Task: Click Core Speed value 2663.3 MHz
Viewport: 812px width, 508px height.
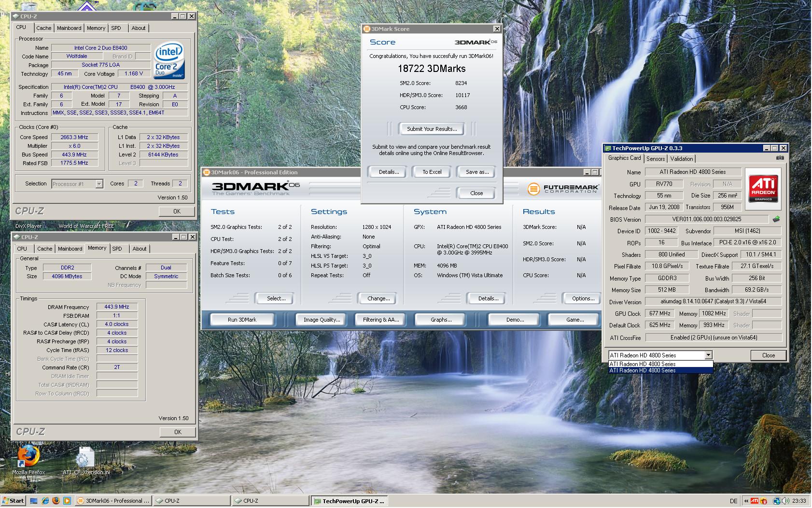Action: point(74,138)
